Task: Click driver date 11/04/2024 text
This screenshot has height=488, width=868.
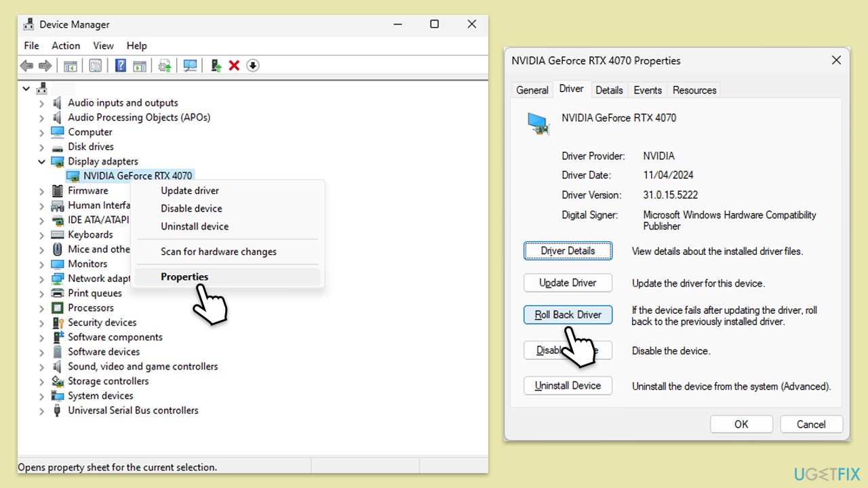Action: pyautogui.click(x=668, y=175)
